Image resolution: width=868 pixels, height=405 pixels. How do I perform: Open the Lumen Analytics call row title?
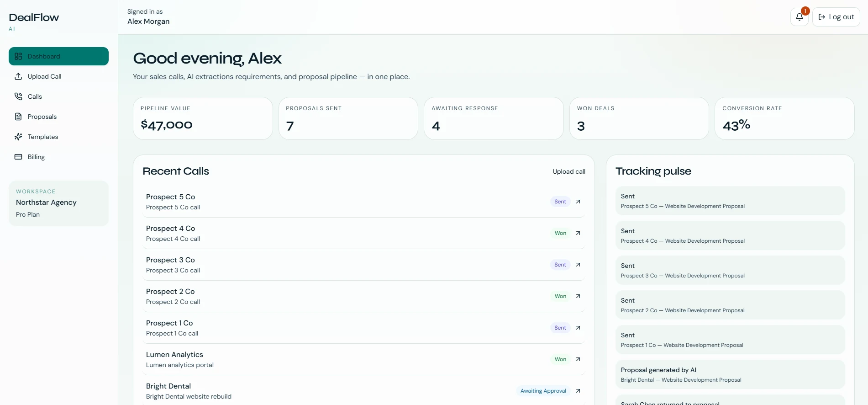174,355
